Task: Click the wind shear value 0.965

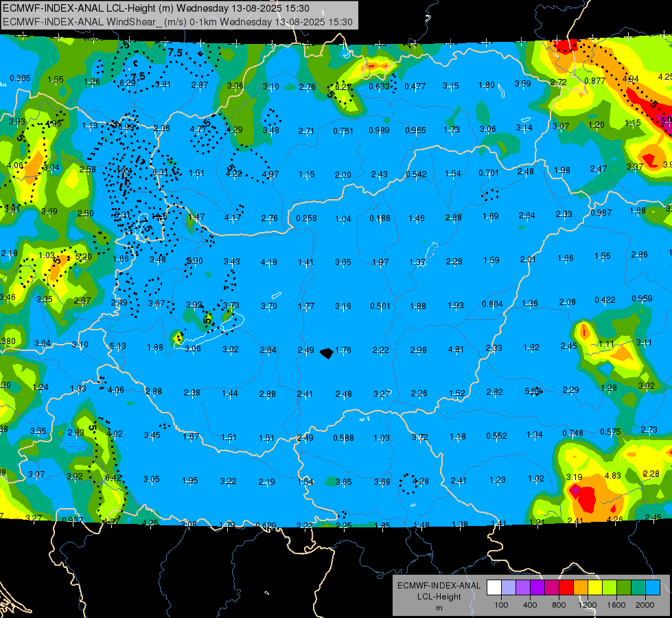Action: 416,130
